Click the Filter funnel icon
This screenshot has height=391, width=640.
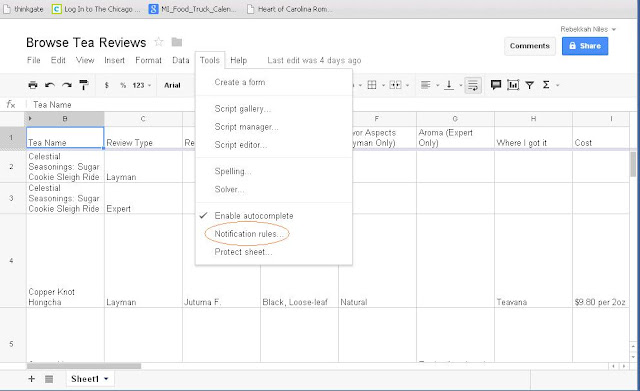530,85
